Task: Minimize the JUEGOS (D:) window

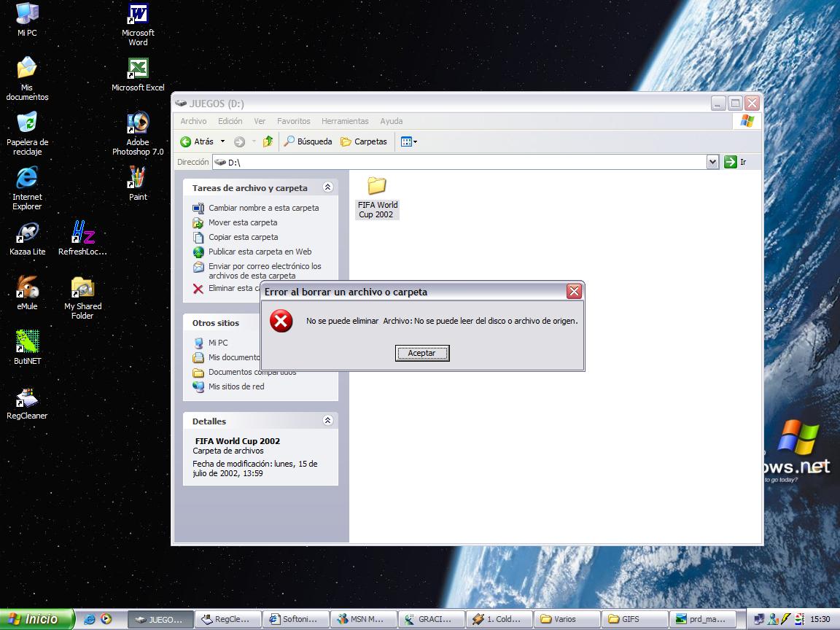Action: [718, 104]
